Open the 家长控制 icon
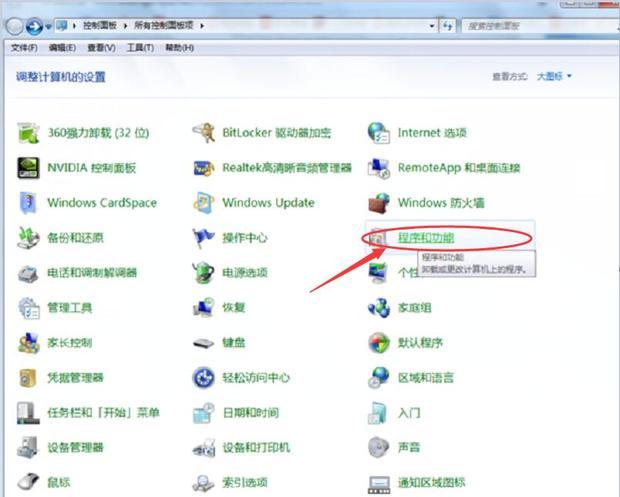 (x=28, y=343)
